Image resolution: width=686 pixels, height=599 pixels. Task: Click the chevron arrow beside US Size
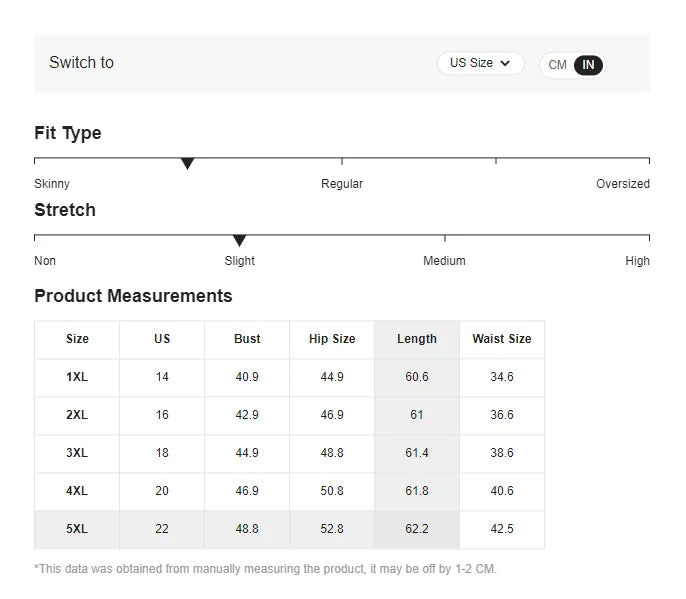(505, 63)
